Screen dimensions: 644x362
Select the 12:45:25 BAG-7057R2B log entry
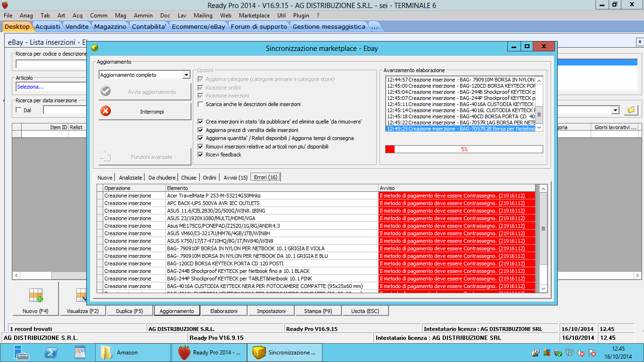pyautogui.click(x=461, y=129)
